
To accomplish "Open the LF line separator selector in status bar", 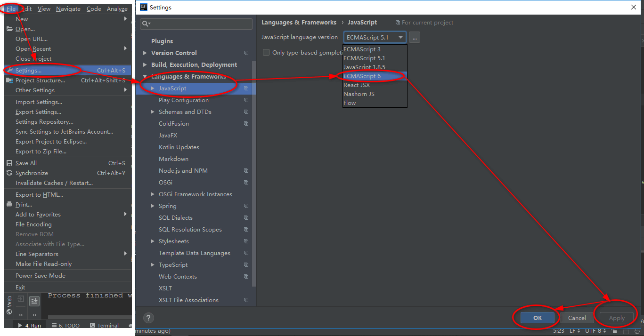I will tap(575, 331).
